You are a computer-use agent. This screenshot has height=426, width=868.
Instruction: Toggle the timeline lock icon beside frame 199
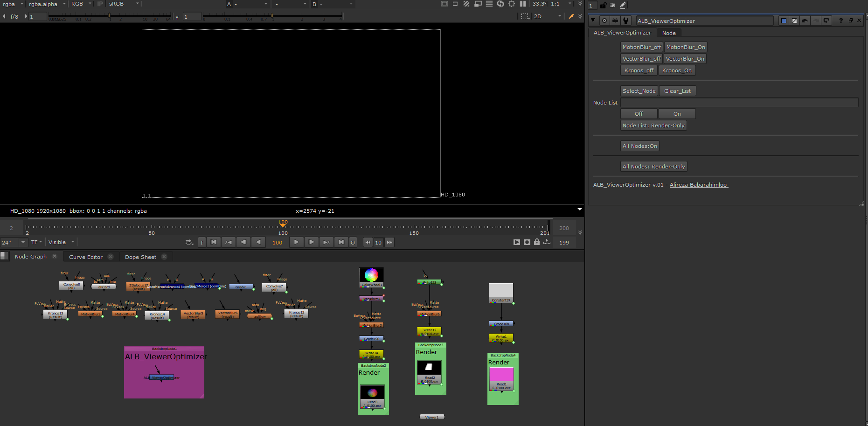coord(537,242)
